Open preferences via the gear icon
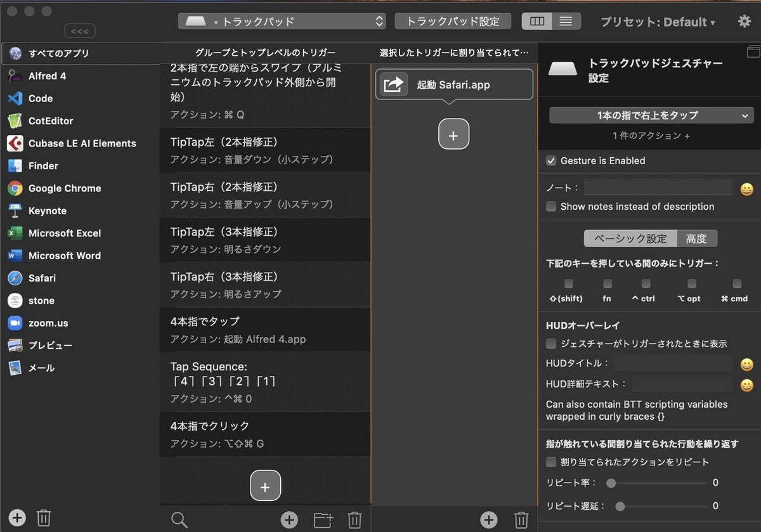The image size is (761, 532). point(744,21)
